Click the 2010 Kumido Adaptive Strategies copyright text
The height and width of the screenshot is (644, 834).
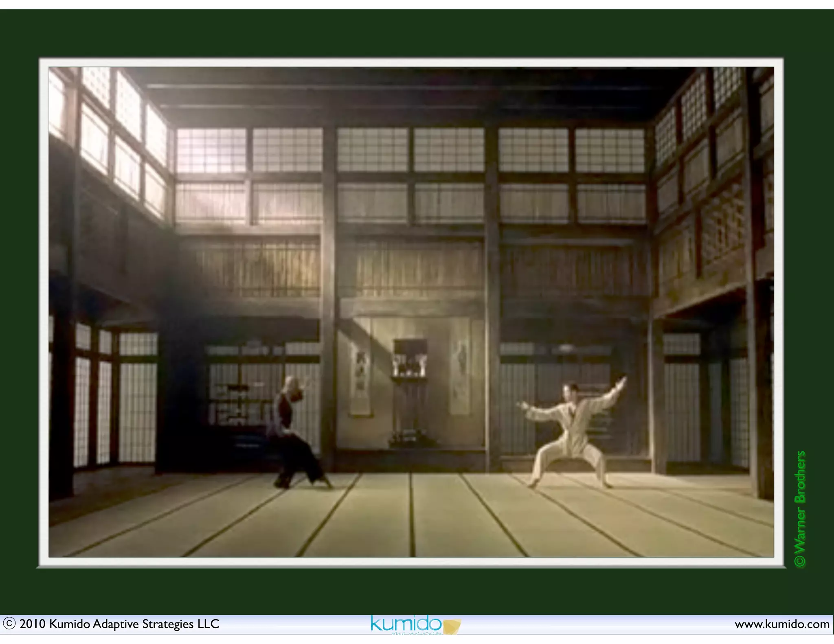coord(119,624)
